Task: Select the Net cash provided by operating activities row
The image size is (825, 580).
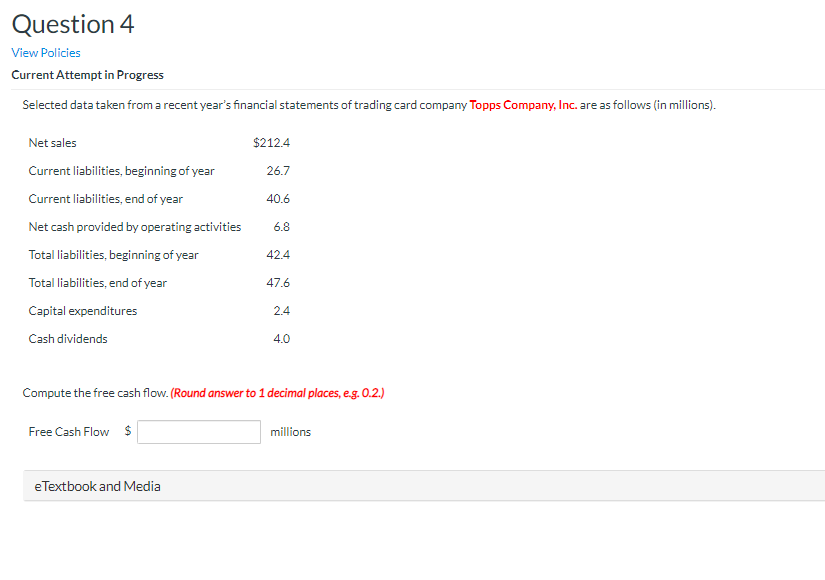Action: click(135, 226)
